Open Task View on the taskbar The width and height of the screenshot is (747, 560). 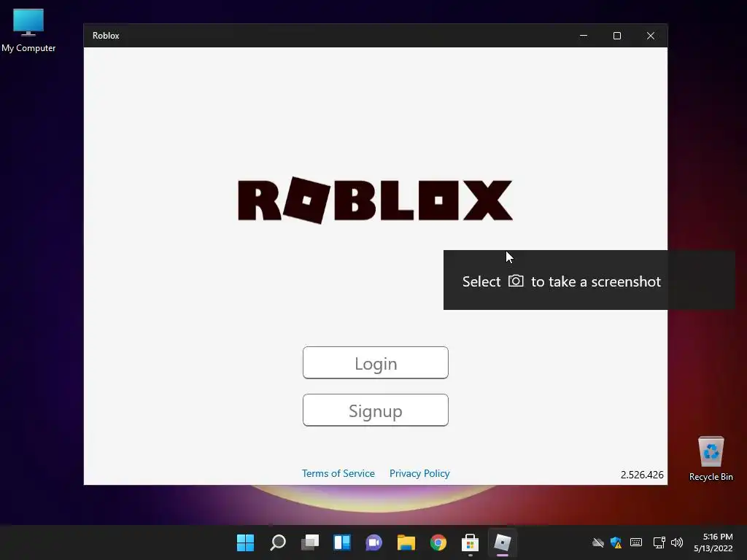click(x=310, y=542)
